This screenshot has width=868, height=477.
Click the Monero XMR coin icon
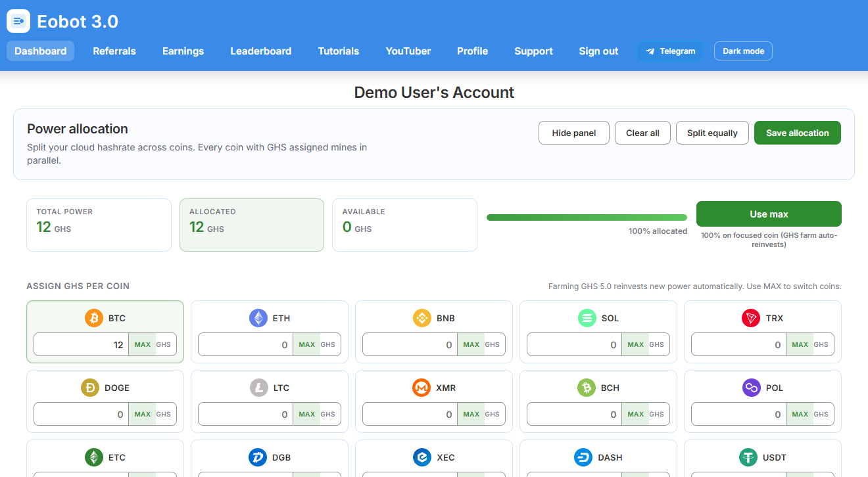[x=422, y=388]
